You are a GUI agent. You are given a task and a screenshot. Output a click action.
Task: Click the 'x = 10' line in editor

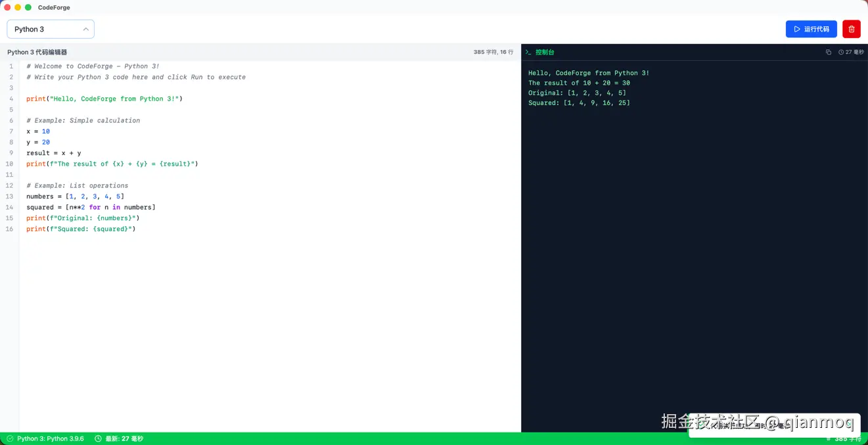(38, 131)
